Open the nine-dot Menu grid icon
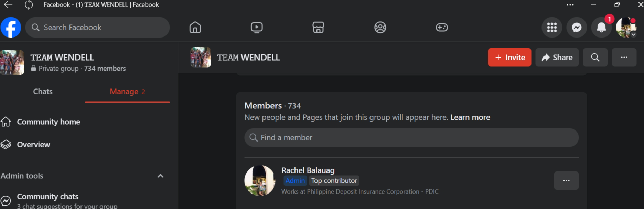644x209 pixels. pyautogui.click(x=552, y=28)
